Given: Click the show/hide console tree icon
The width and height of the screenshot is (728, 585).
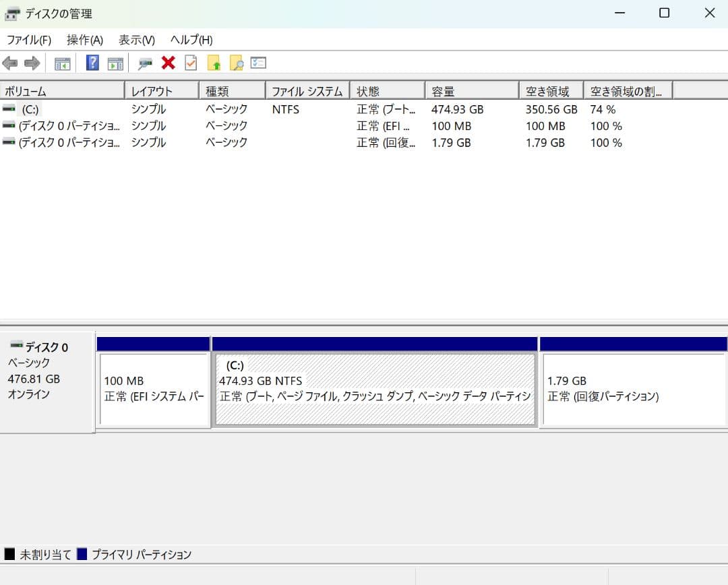Looking at the screenshot, I should 62,63.
